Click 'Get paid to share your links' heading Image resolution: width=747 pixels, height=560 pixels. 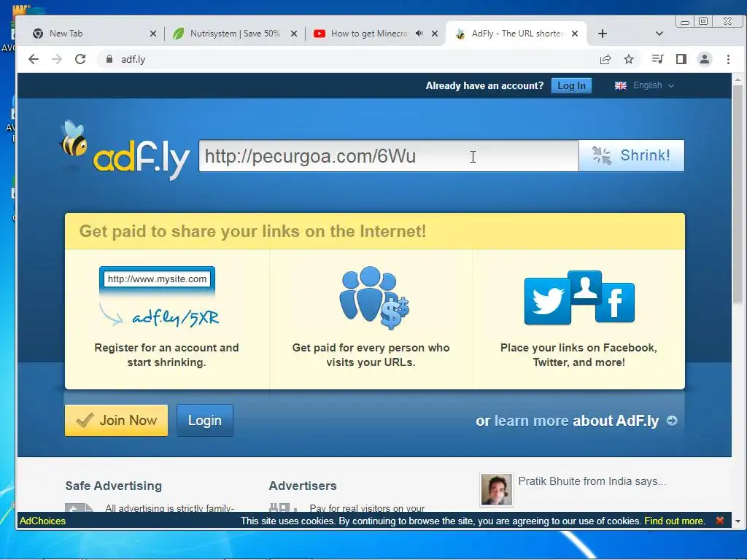point(252,231)
